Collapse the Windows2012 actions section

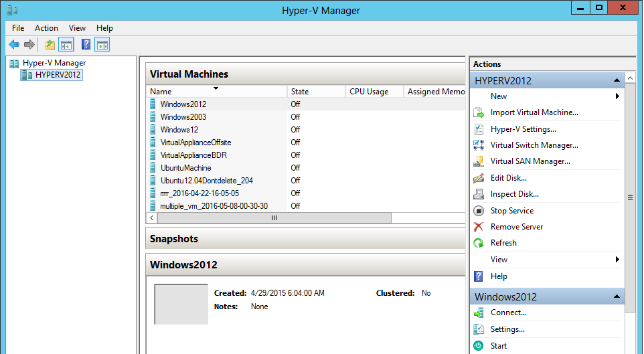coord(617,296)
